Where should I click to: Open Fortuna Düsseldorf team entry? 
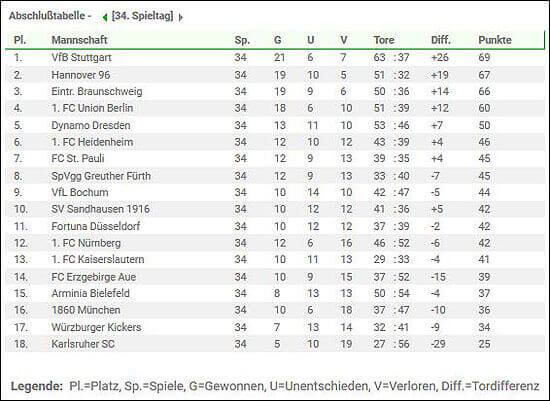pos(96,226)
